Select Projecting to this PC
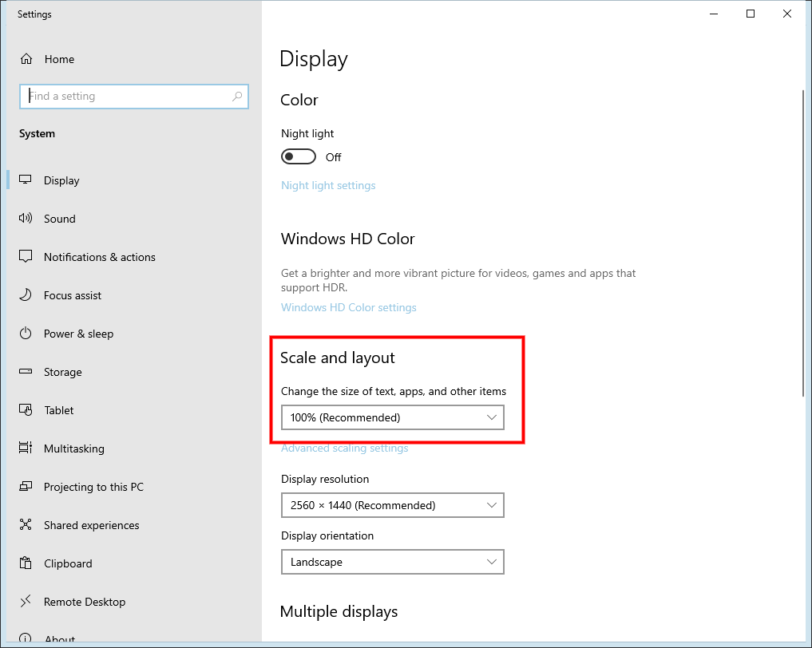The image size is (812, 648). (x=133, y=487)
